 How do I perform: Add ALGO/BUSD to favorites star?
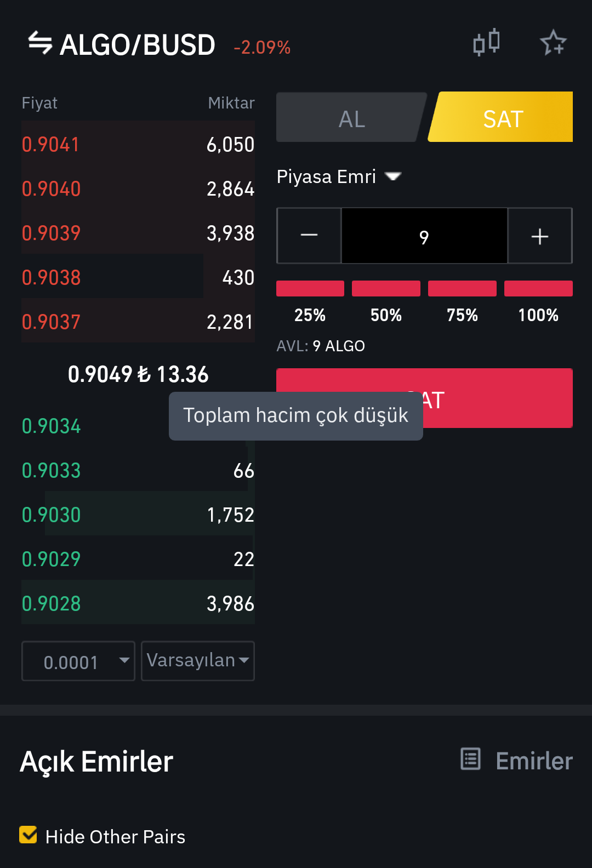pyautogui.click(x=553, y=43)
